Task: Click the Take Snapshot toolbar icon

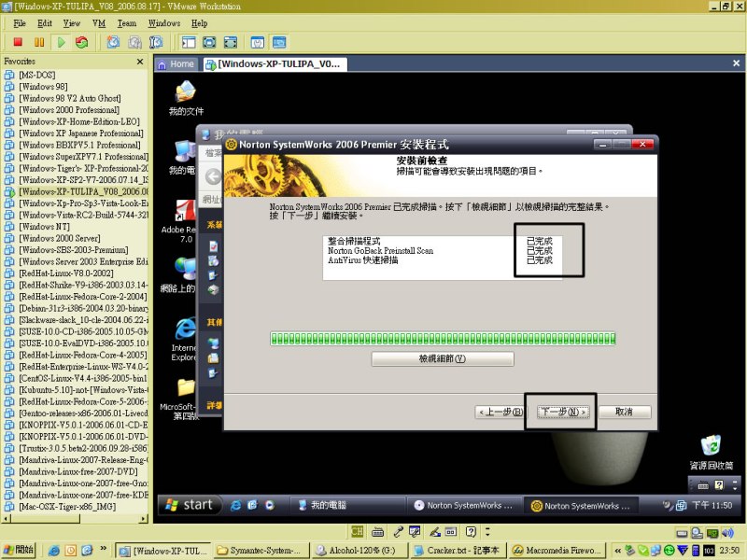Action: [113, 42]
